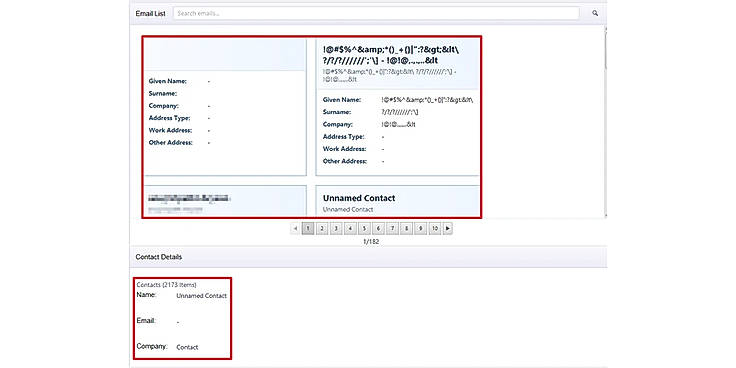The height and width of the screenshot is (368, 736).
Task: Click the Contacts (2173 Items) label
Action: [166, 284]
